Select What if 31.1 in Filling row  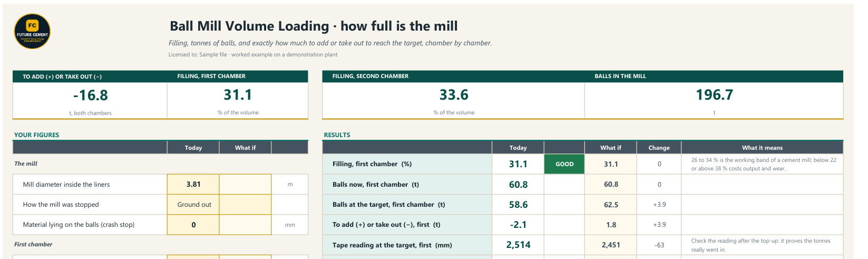pos(611,164)
